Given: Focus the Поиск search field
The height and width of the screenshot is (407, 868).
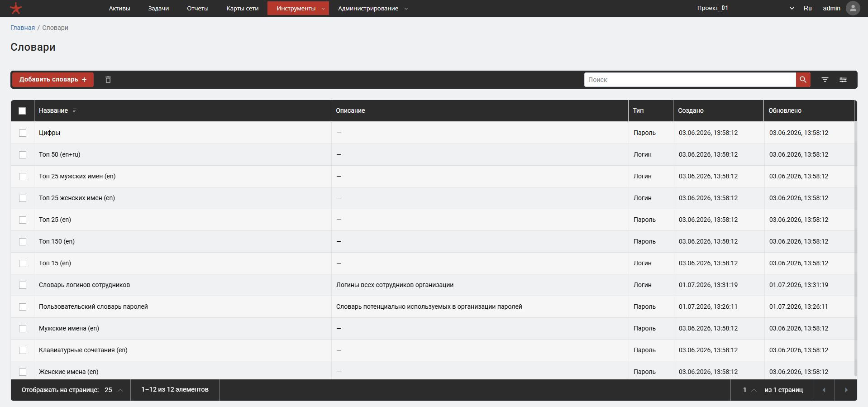Looking at the screenshot, I should coord(690,80).
